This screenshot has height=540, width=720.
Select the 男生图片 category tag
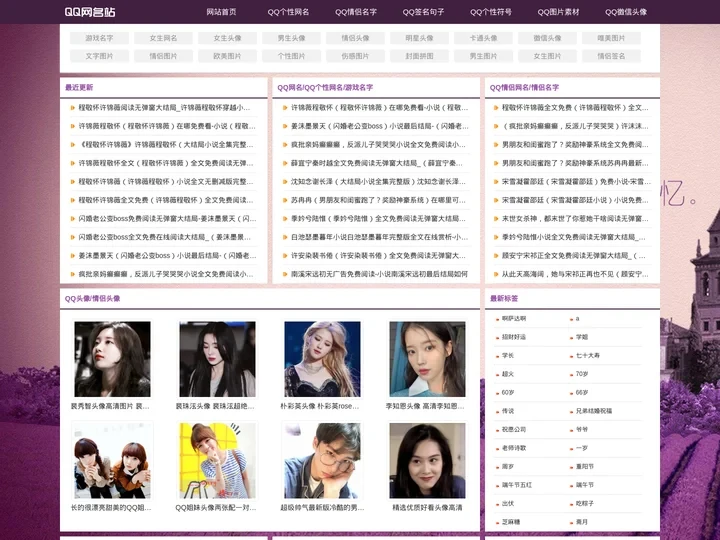[484, 56]
